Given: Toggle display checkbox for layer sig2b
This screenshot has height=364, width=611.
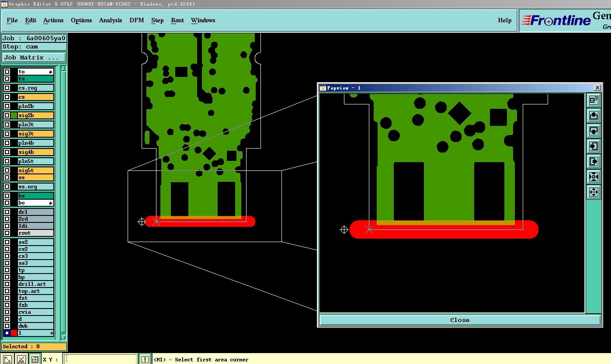Looking at the screenshot, I should point(7,115).
